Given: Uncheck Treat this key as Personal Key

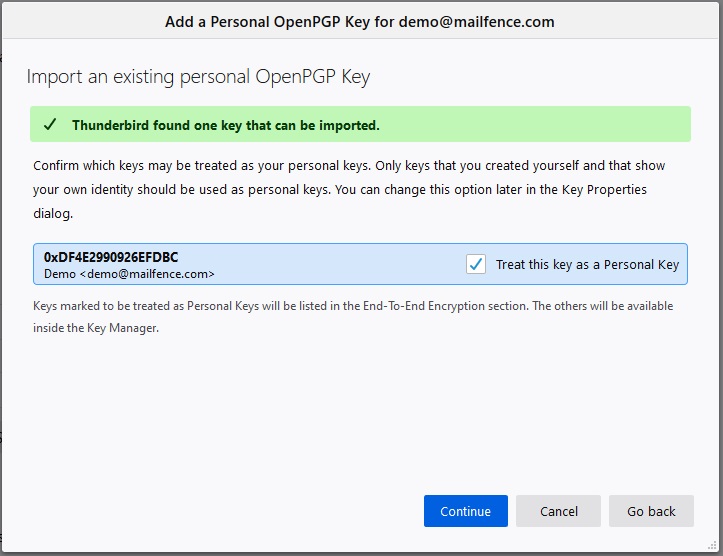Looking at the screenshot, I should click(x=475, y=264).
